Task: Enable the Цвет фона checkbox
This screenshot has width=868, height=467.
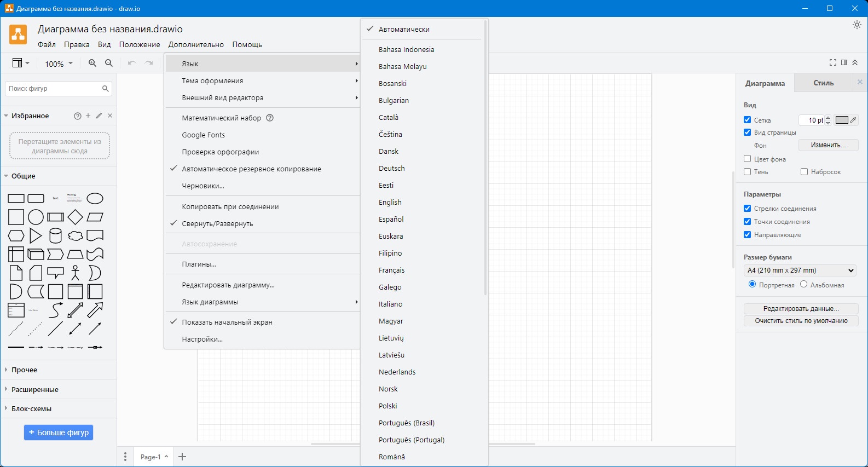Action: point(747,158)
